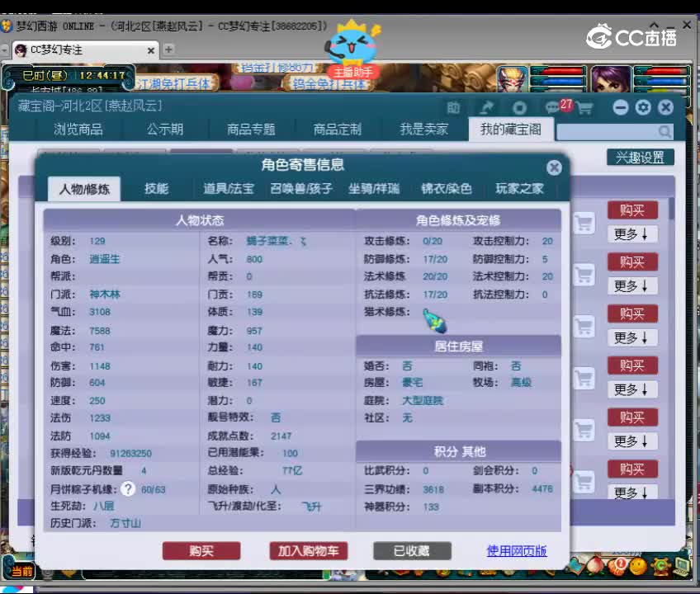700x594 pixels.
Task: Click the 三界功绩 value 3618
Action: [x=433, y=489]
